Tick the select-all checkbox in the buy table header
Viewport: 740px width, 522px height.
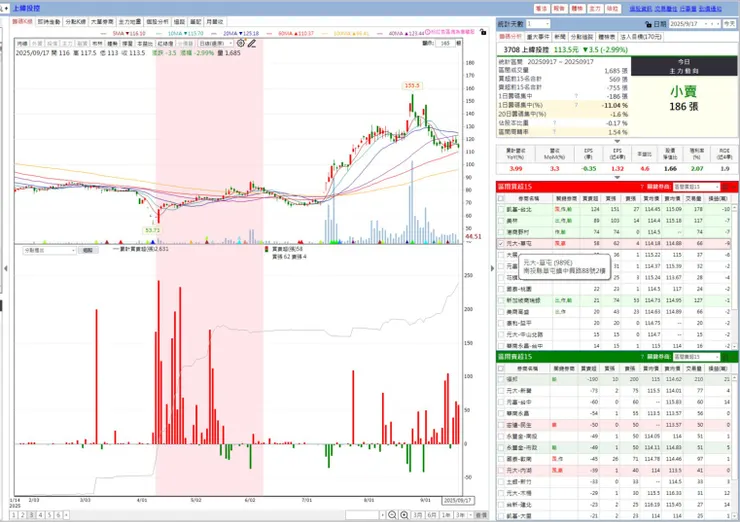[501, 199]
